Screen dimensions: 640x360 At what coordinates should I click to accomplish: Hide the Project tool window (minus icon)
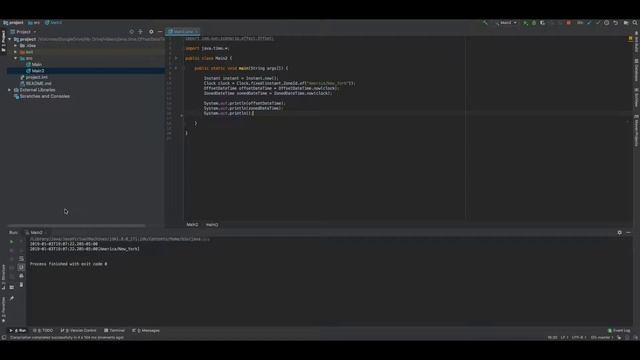pyautogui.click(x=160, y=32)
